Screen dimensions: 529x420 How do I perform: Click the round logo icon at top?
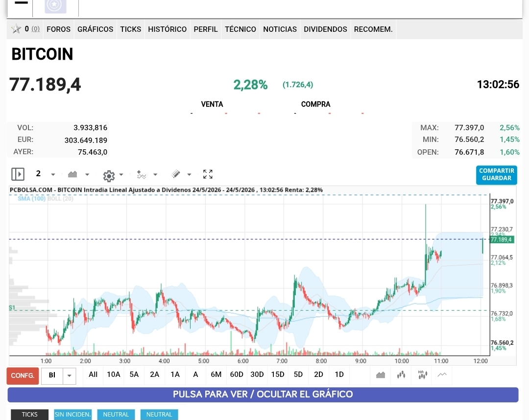point(55,6)
